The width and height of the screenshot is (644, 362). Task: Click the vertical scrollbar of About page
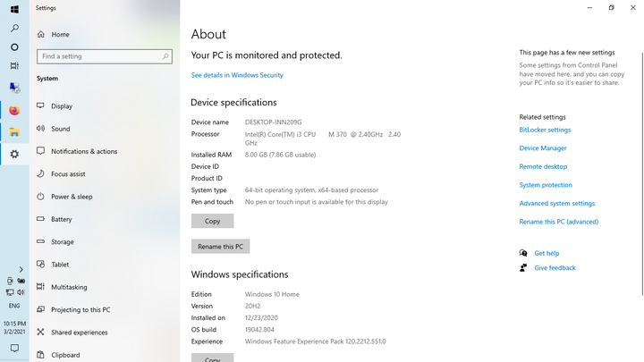pos(642,173)
